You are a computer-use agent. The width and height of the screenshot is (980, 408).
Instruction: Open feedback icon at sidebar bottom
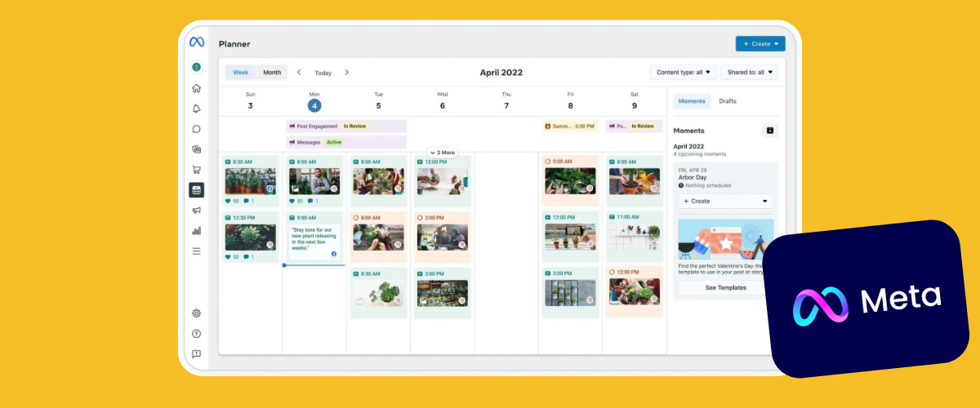(x=196, y=354)
